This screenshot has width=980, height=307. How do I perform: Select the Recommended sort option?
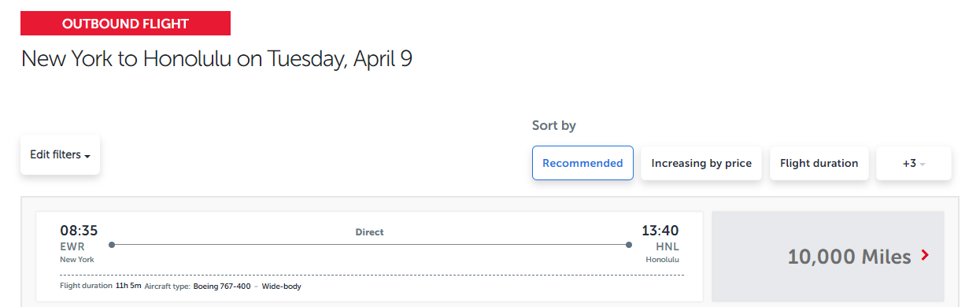pos(582,163)
